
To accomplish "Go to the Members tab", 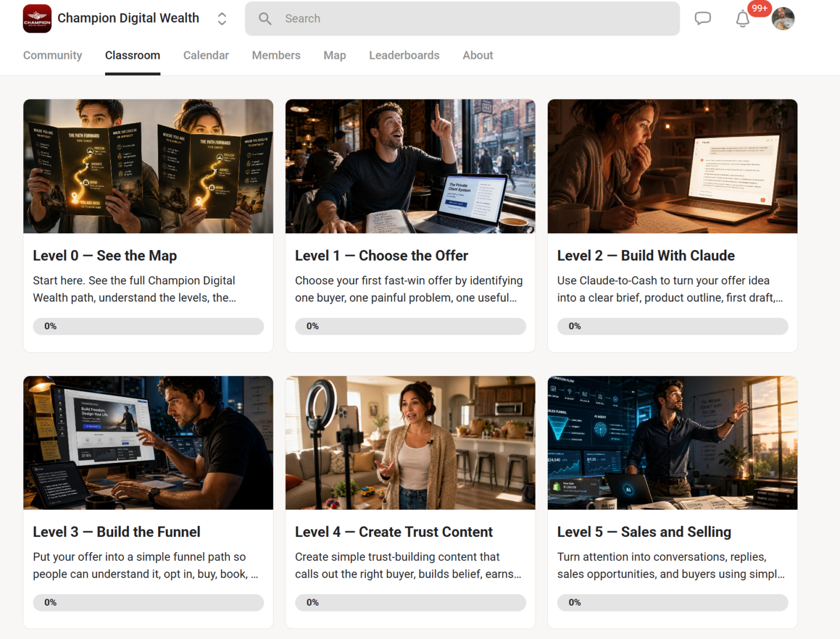I will pos(276,55).
